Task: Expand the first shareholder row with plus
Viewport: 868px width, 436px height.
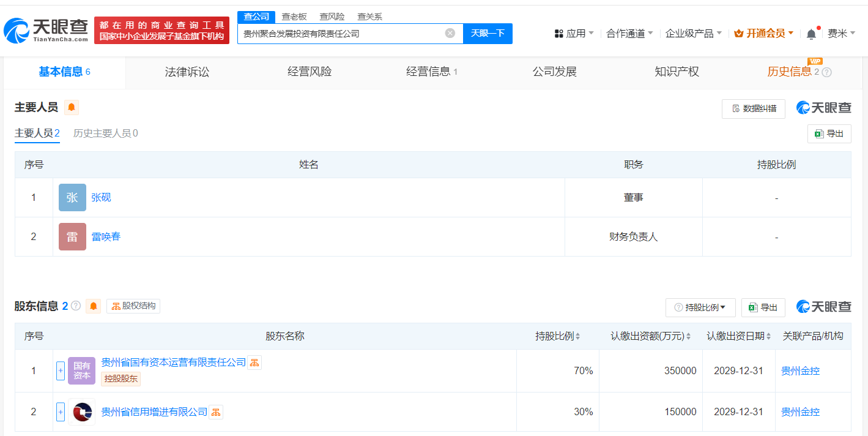Action: (61, 370)
